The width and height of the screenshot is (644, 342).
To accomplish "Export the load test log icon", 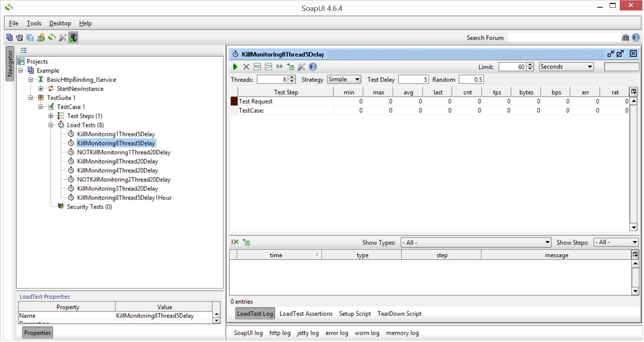I will pyautogui.click(x=246, y=242).
